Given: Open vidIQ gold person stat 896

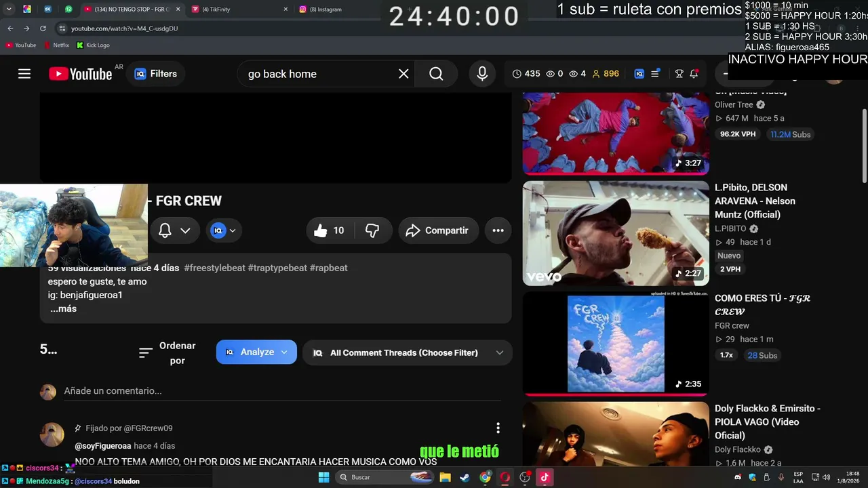Looking at the screenshot, I should (606, 74).
